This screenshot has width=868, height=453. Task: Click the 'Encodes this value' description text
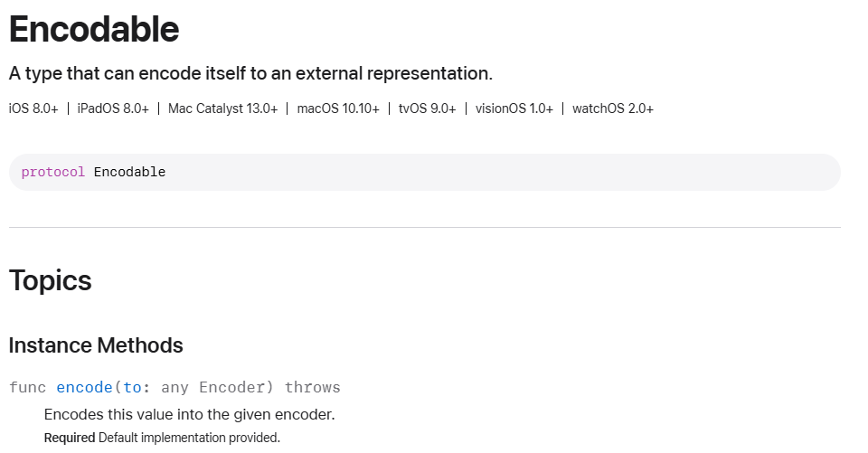(189, 414)
